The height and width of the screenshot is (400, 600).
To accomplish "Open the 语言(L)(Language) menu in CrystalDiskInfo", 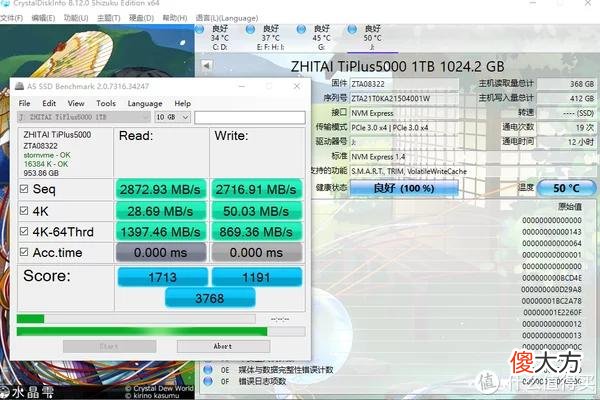I will (x=227, y=18).
